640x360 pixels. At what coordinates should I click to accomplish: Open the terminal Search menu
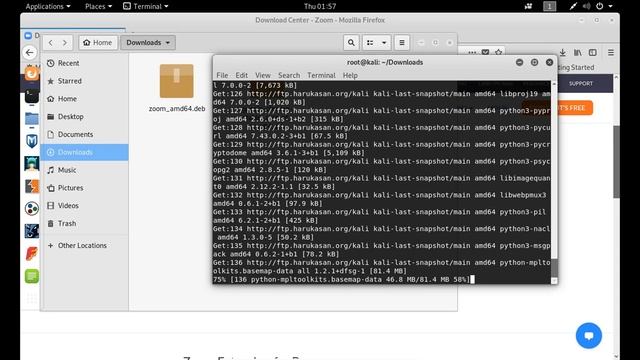coord(289,75)
